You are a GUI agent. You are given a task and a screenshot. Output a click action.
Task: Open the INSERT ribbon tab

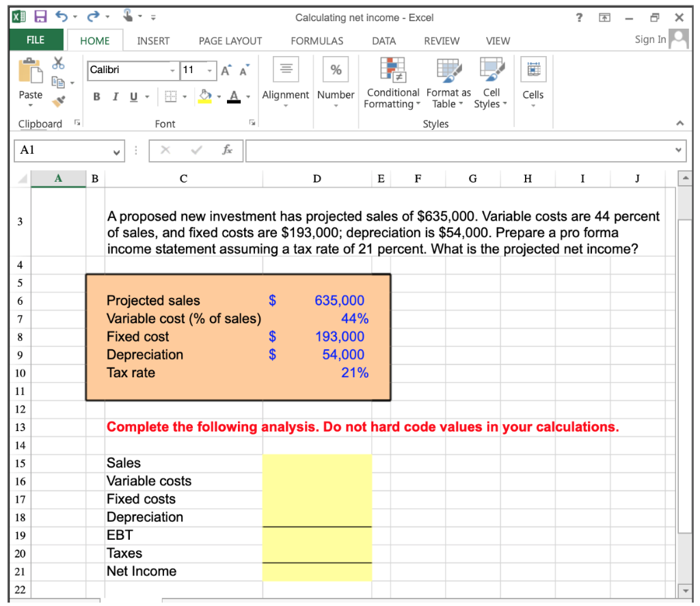[152, 41]
